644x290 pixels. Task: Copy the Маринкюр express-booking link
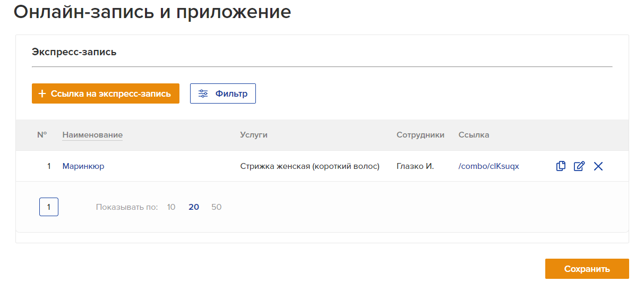(x=561, y=166)
